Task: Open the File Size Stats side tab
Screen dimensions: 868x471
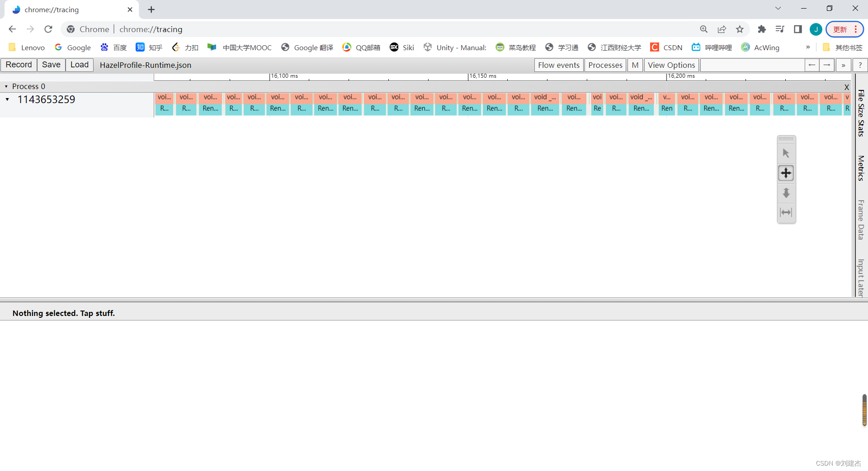Action: [861, 113]
